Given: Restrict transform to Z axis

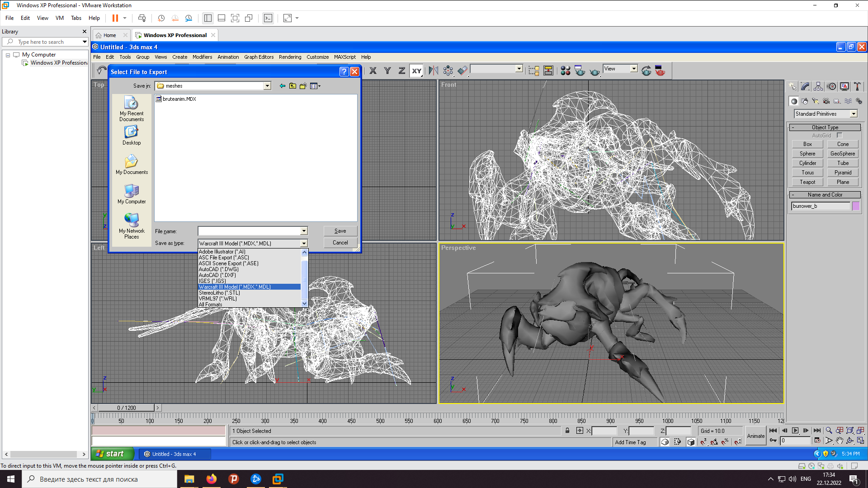Looking at the screenshot, I should pos(402,70).
